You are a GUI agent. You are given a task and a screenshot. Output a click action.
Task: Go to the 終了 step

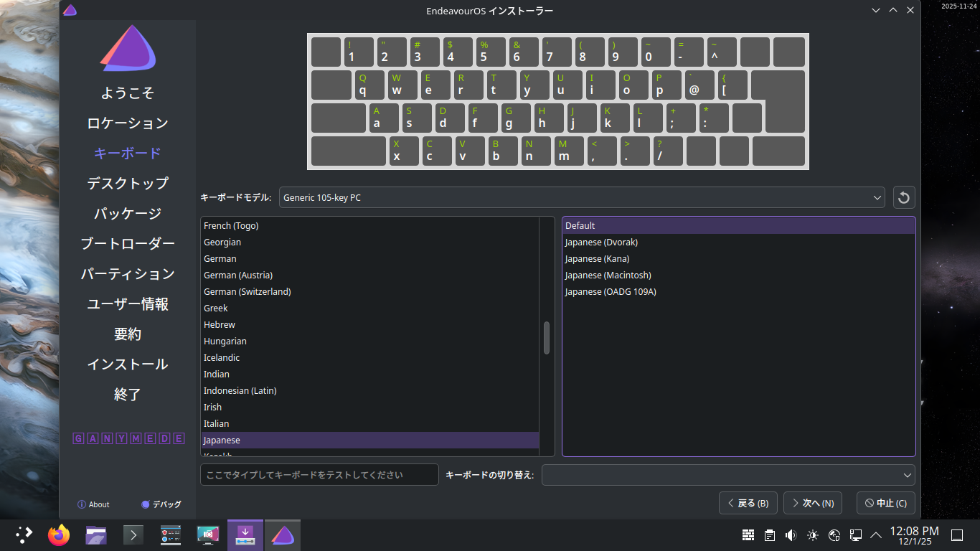(x=128, y=395)
